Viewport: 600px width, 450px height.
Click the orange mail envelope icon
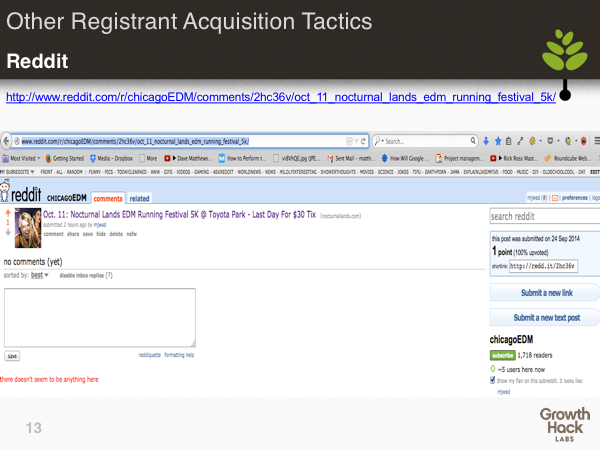click(x=555, y=198)
